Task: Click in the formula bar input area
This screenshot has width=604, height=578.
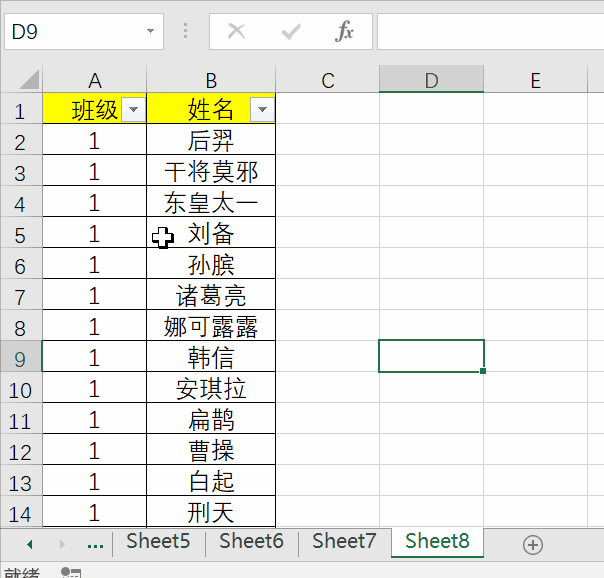Action: click(x=490, y=32)
